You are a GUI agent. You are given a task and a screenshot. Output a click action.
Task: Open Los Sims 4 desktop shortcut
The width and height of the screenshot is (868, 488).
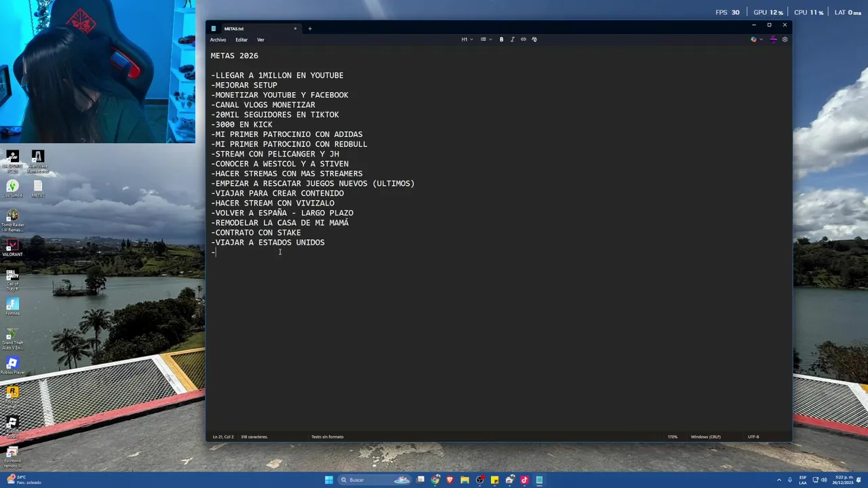12,189
